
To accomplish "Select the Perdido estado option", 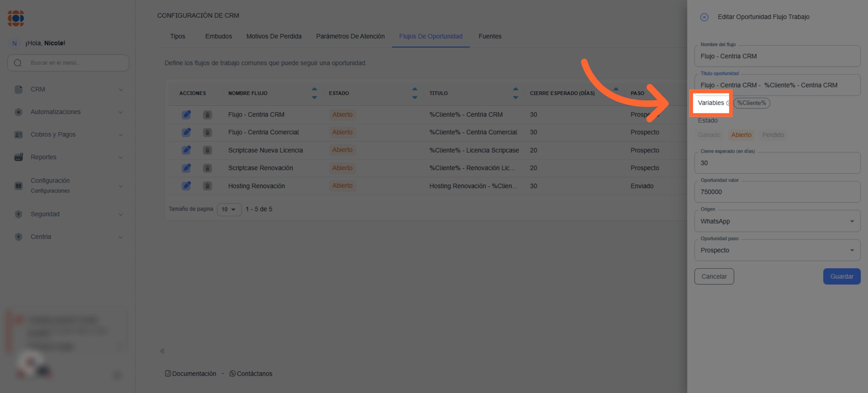I will (x=773, y=135).
